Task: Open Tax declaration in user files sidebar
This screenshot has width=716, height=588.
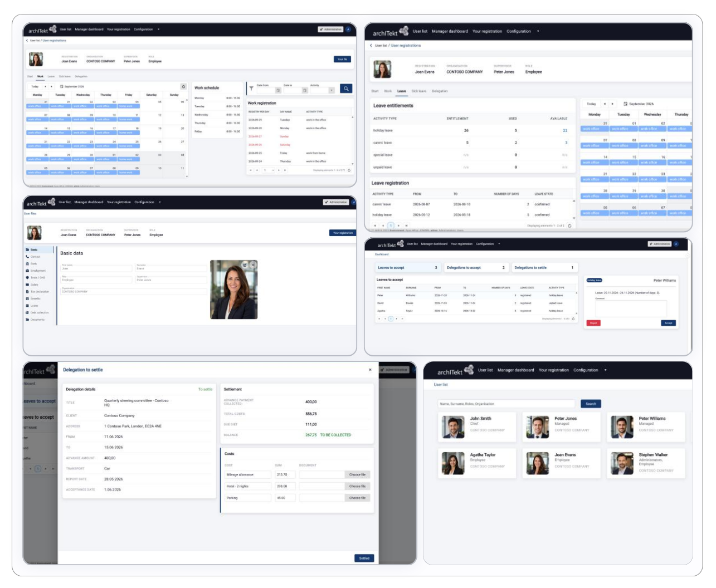Action: 40,291
